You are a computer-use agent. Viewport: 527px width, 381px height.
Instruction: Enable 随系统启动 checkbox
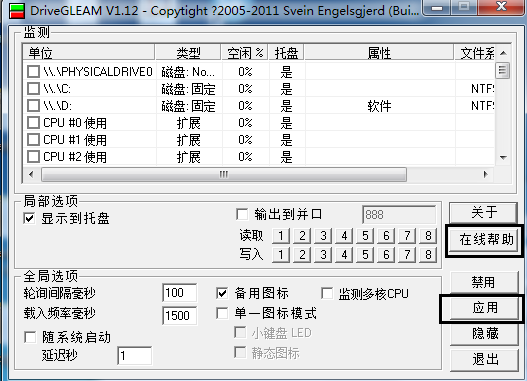pyautogui.click(x=30, y=337)
